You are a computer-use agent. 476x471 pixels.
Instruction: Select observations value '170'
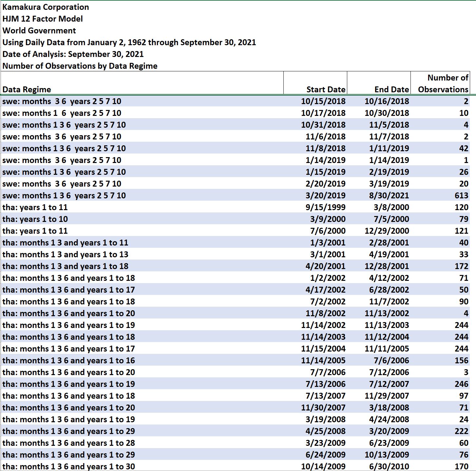click(x=461, y=467)
